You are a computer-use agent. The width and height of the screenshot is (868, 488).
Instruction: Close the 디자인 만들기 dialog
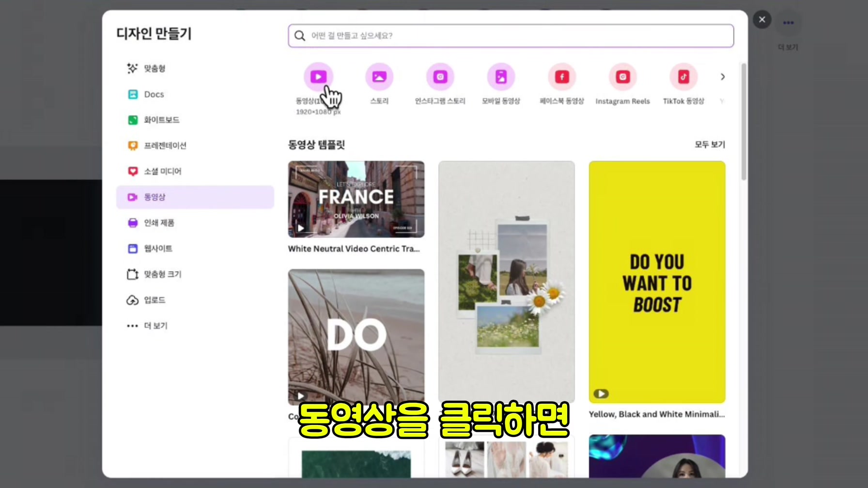pyautogui.click(x=762, y=19)
